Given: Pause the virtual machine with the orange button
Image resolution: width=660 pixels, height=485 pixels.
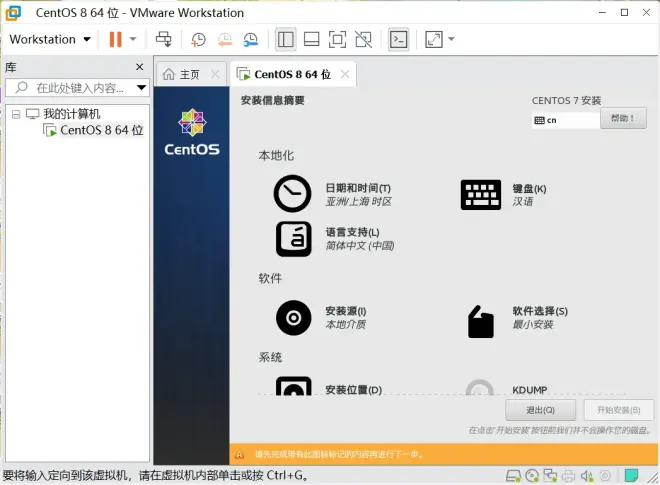Looking at the screenshot, I should (x=115, y=39).
